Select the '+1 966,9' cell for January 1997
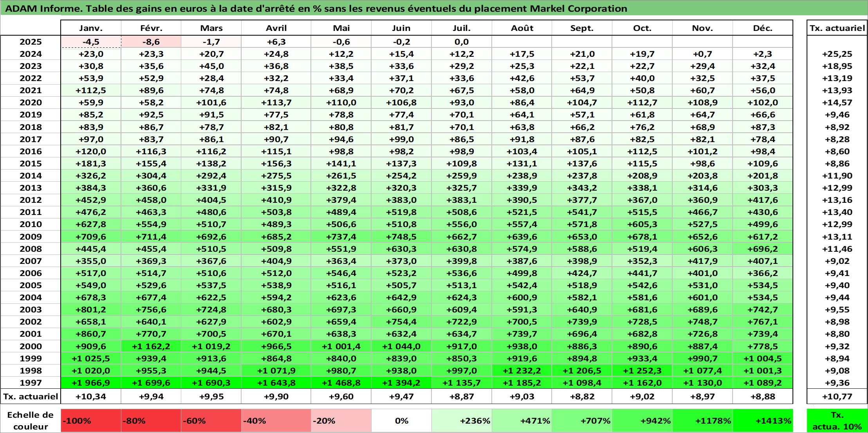This screenshot has width=868, height=433. click(91, 382)
